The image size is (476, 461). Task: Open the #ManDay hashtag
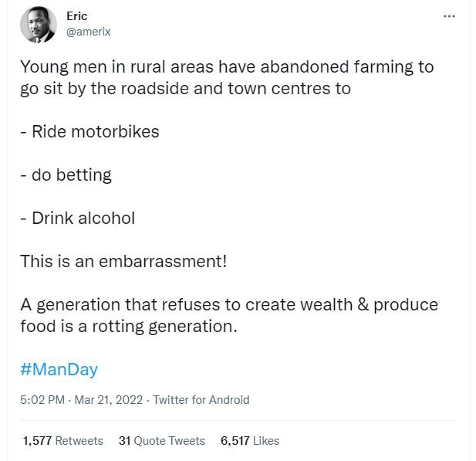pos(59,369)
